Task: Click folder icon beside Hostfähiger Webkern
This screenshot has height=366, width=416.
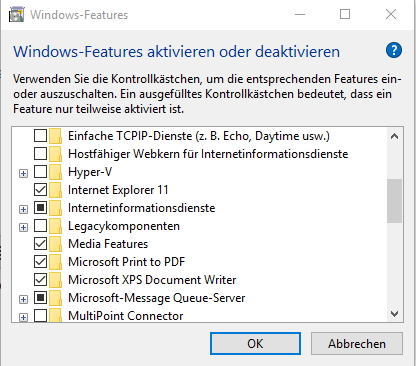Action: tap(55, 154)
